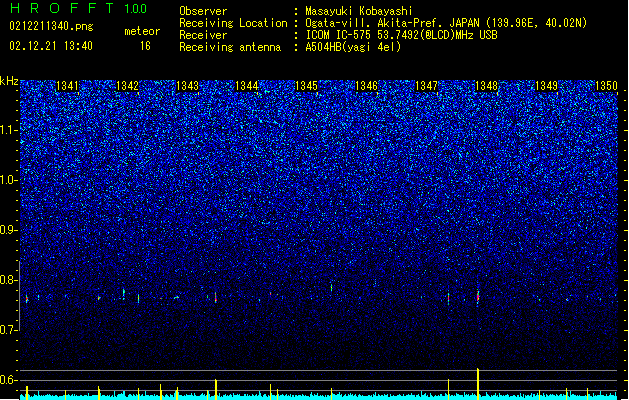
Task: Click the 'meteor' label
Action: tap(142, 31)
